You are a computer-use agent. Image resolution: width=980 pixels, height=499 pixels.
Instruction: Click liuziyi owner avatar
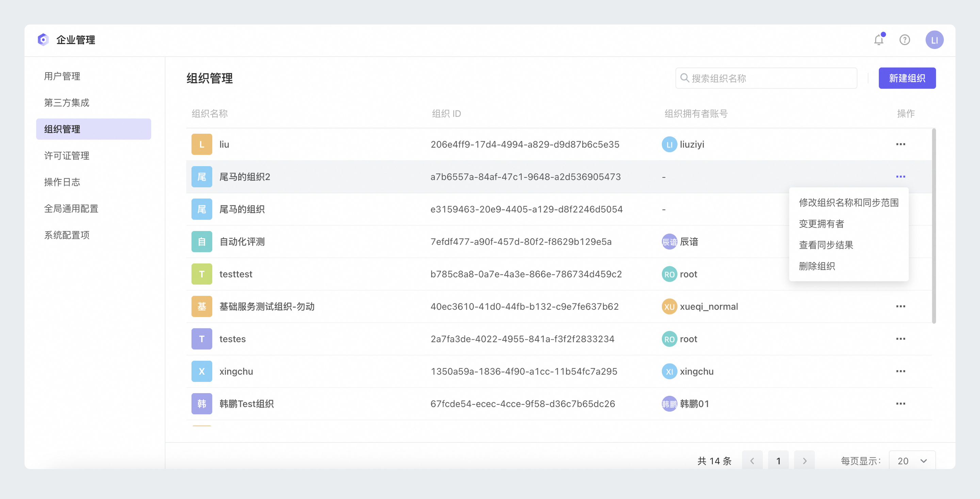(669, 144)
